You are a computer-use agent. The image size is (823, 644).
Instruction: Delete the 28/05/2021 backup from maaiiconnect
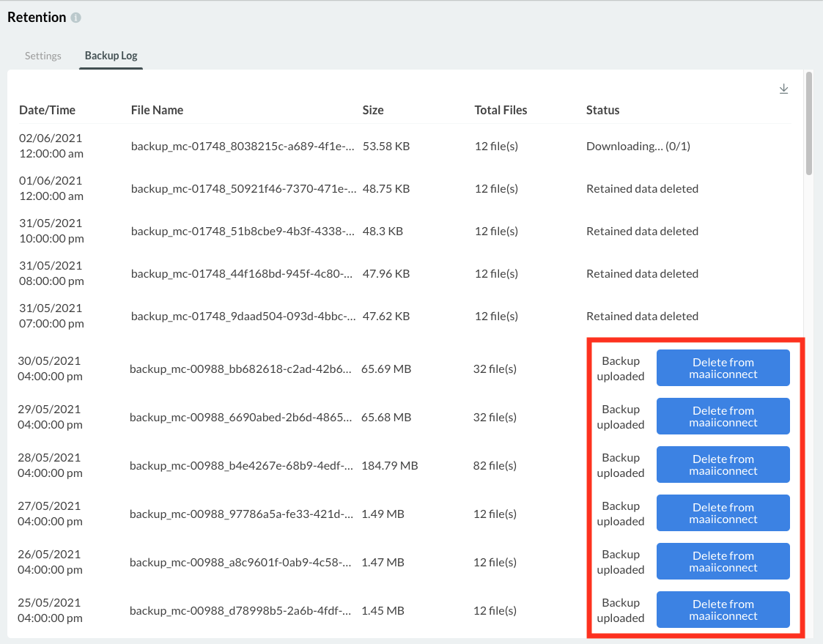(723, 465)
